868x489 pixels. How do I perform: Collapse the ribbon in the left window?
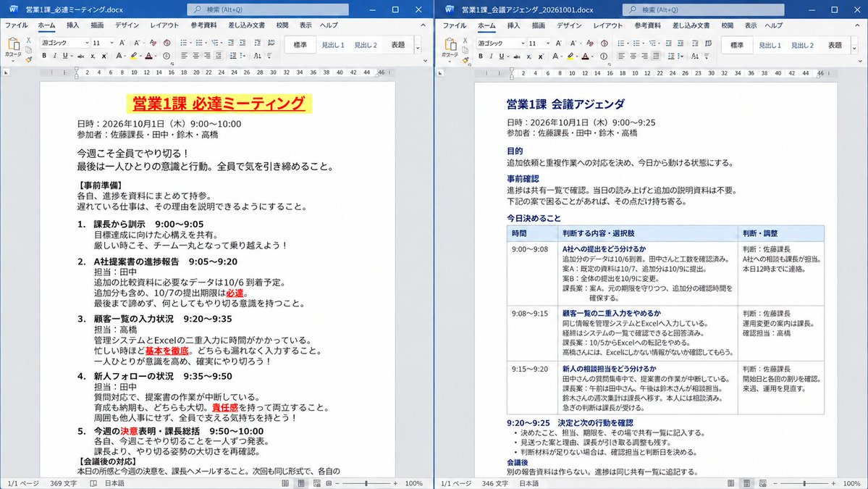[x=423, y=25]
